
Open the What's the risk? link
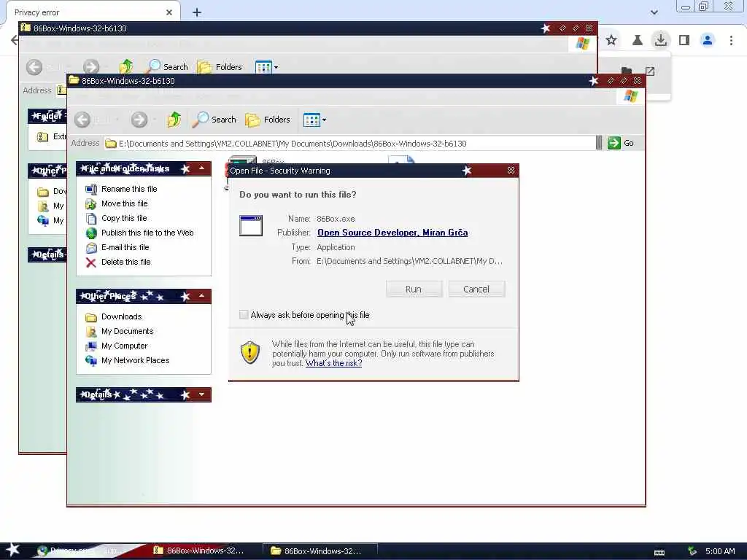(x=333, y=363)
